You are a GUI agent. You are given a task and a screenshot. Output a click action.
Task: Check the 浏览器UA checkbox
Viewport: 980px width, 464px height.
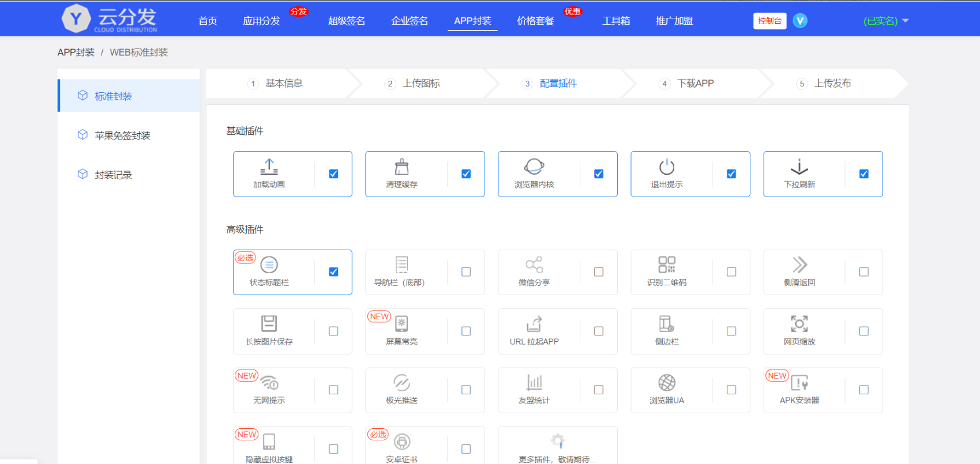[731, 390]
